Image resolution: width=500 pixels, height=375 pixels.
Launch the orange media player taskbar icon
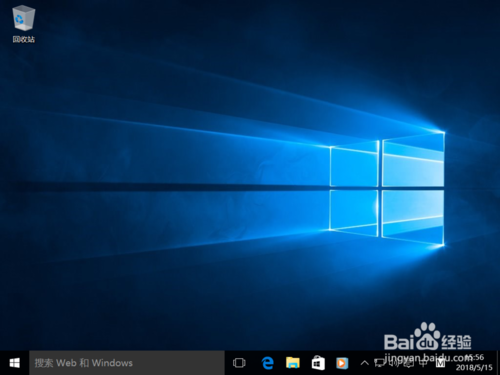coord(342,363)
